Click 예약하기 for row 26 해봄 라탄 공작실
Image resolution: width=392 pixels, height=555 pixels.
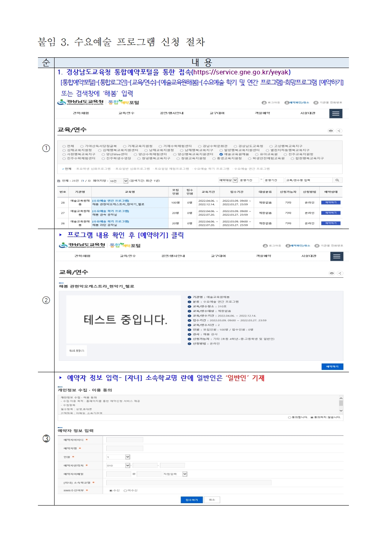coord(331,223)
